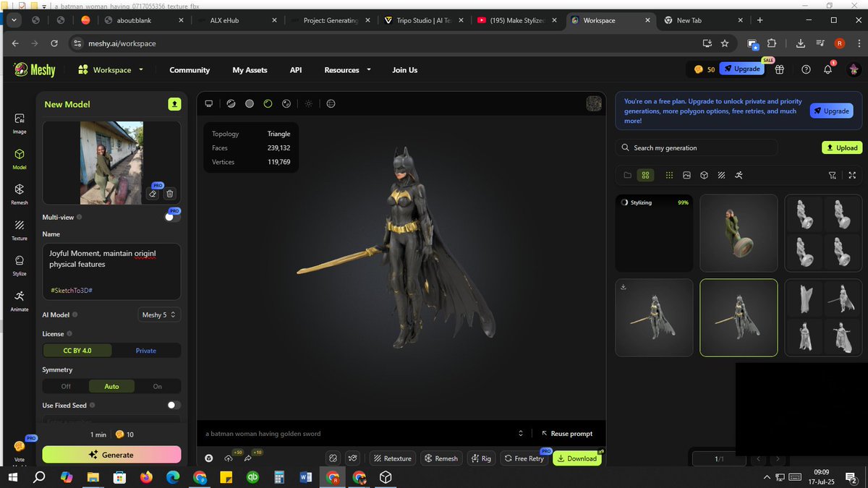Click the monitor display icon in viewport toolbar
The image size is (868, 488).
click(x=209, y=103)
